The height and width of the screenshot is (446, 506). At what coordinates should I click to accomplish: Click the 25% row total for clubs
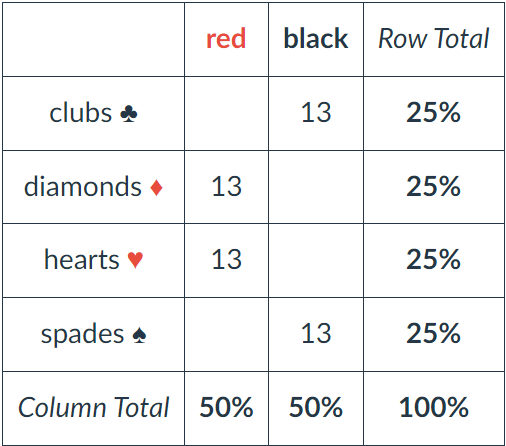[434, 112]
